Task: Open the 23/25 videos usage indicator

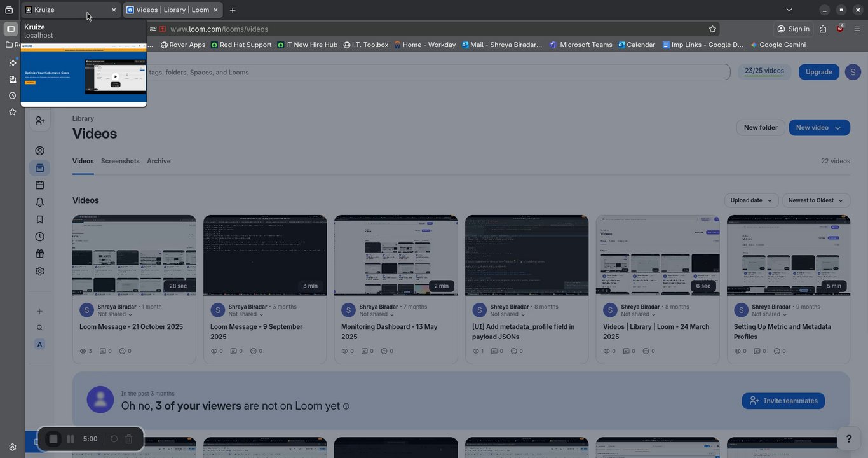Action: (764, 71)
